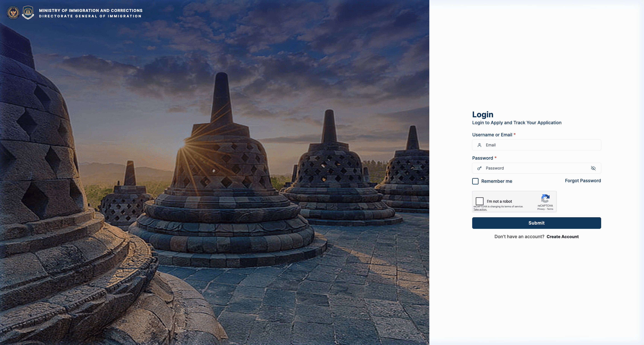This screenshot has height=345, width=644.
Task: Click the Submit button
Action: point(536,223)
